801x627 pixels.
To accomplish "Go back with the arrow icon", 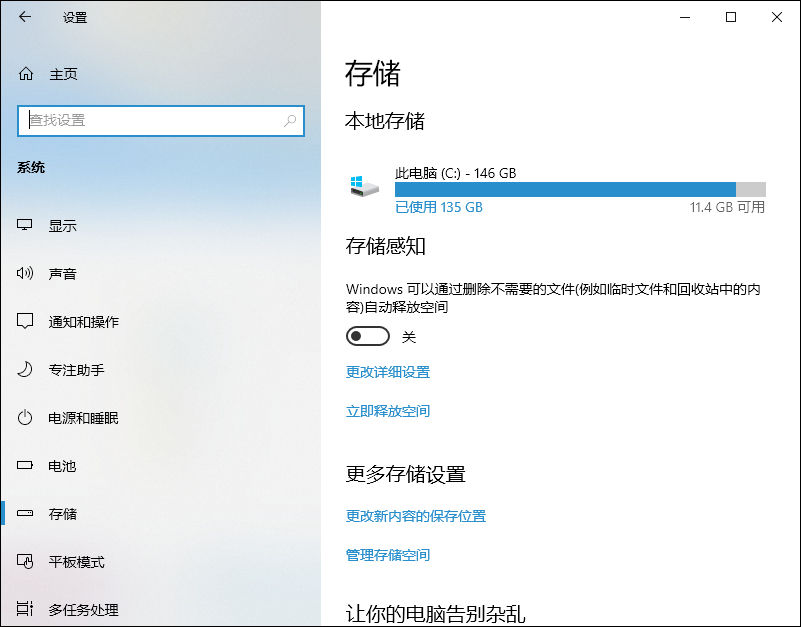I will pyautogui.click(x=25, y=17).
